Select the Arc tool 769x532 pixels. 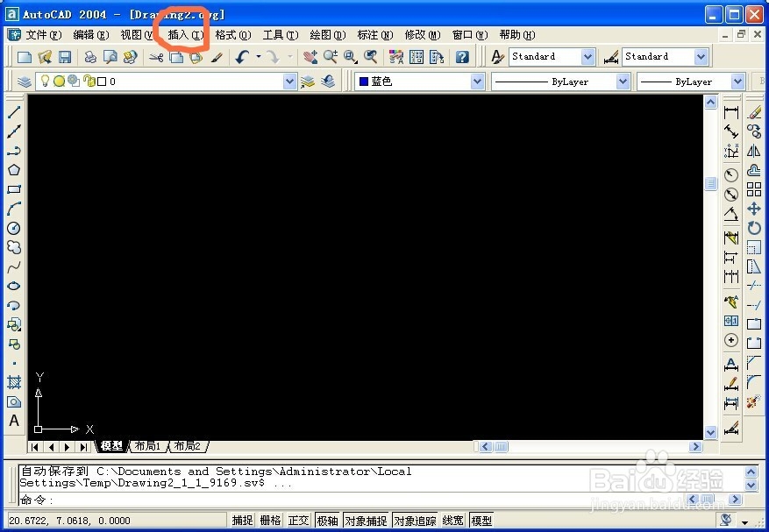coord(14,209)
